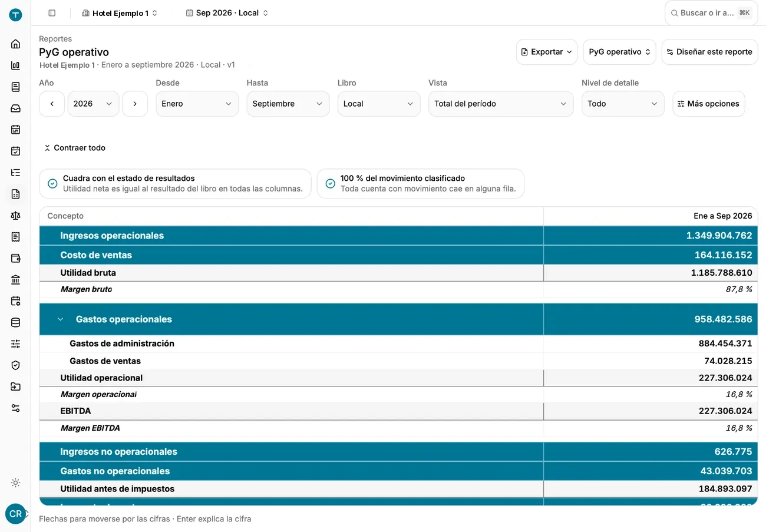Click the folder import arrow sidebar icon
The image size is (766, 532).
point(16,386)
